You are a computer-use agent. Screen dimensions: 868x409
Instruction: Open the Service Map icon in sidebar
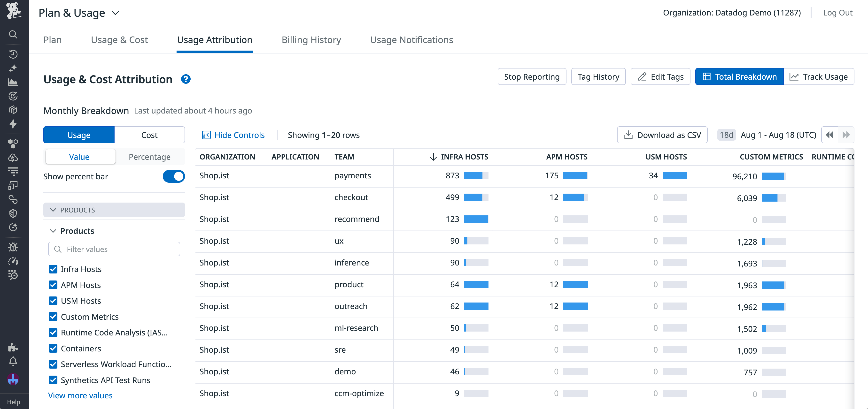pyautogui.click(x=13, y=199)
